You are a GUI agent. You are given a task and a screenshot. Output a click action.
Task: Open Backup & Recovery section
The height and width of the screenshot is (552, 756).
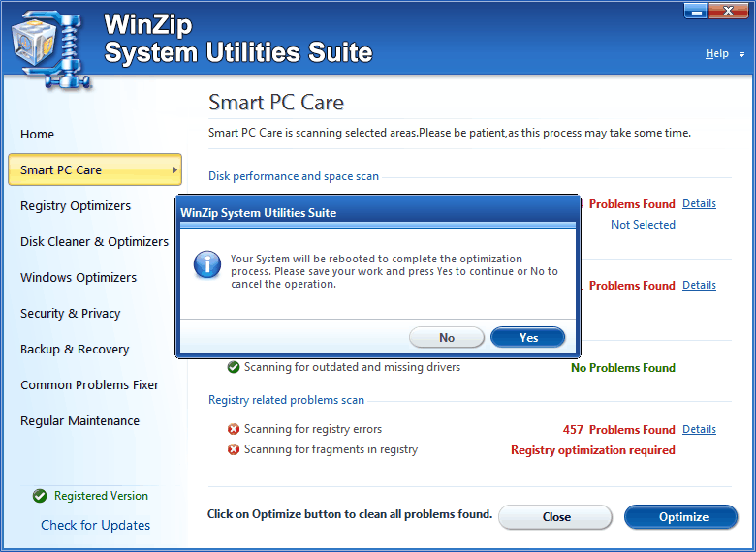(75, 350)
